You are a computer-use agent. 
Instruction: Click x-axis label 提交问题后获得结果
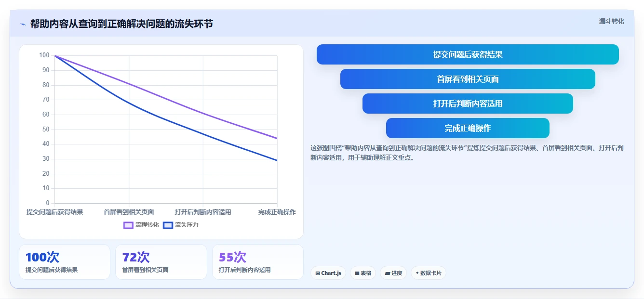point(54,212)
